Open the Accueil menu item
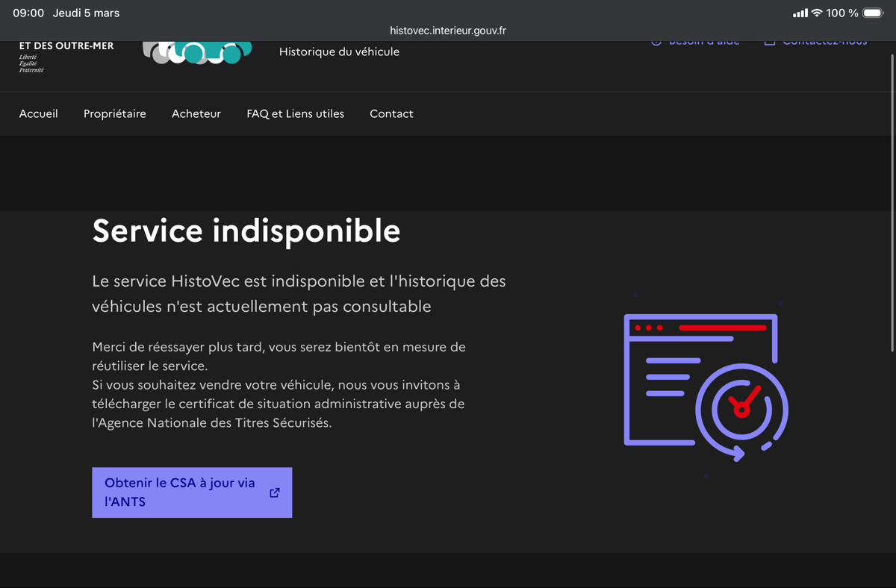 tap(39, 113)
